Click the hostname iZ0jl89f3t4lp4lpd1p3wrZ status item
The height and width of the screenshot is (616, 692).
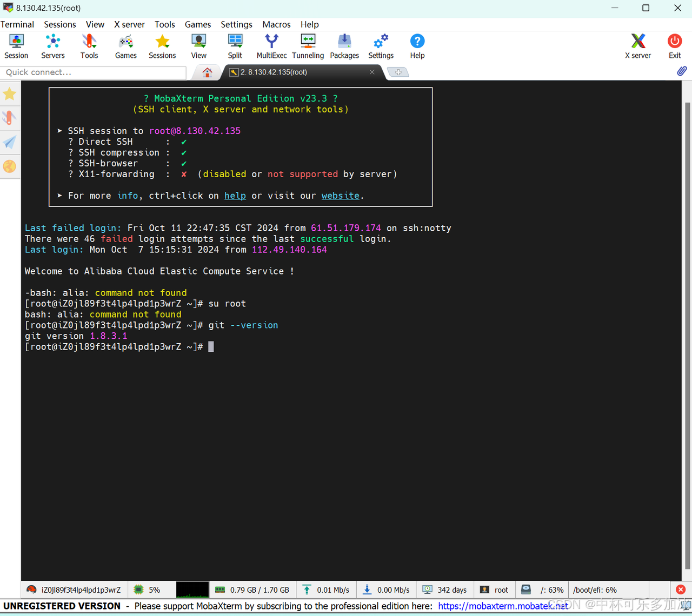[x=74, y=590]
